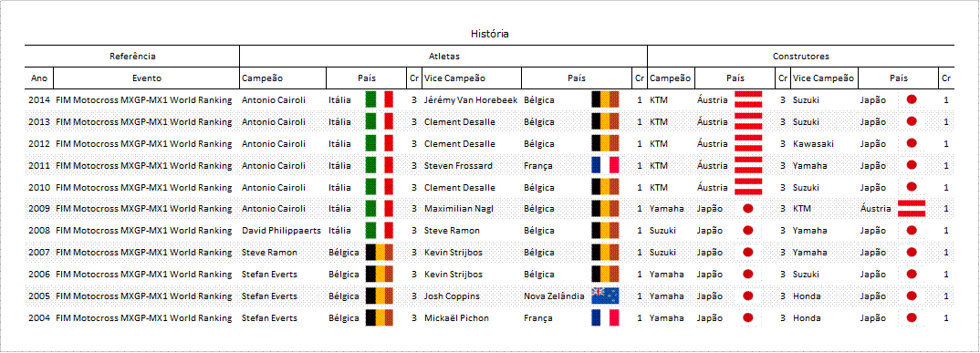Viewport: 980px width, 353px height.
Task: Click the Ano column header
Action: [x=38, y=78]
